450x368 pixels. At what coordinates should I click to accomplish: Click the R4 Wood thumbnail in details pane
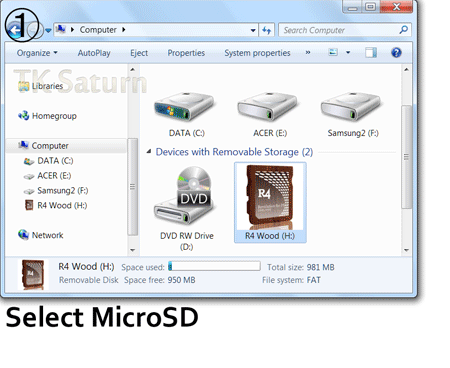33,274
